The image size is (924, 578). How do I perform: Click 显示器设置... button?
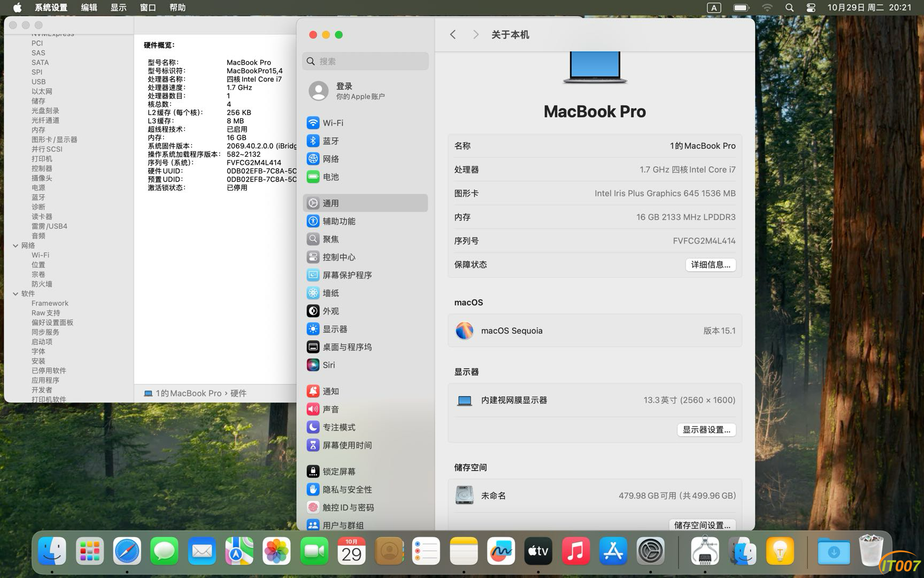706,430
